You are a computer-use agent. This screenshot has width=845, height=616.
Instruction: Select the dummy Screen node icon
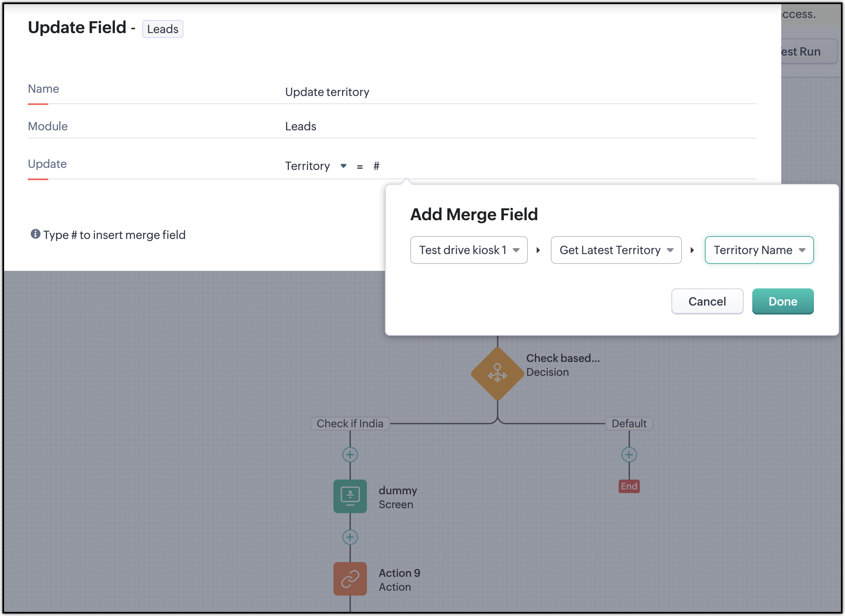click(350, 496)
